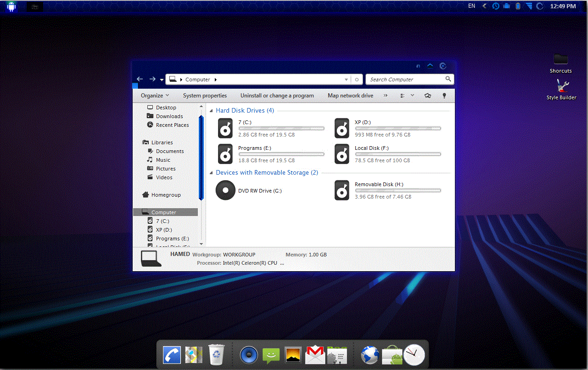Launch the globe Browser icon in dock
Viewport: 588px width, 370px height.
click(370, 355)
